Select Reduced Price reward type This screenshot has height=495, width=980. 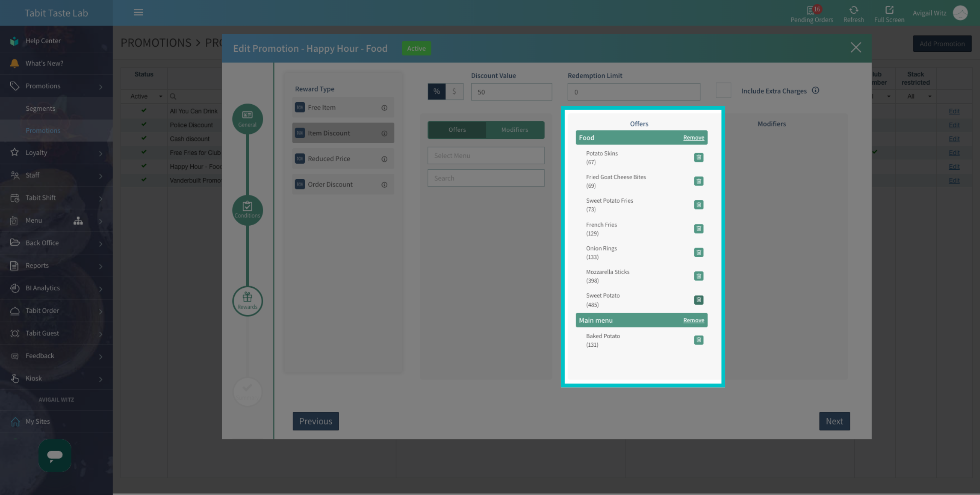coord(343,159)
